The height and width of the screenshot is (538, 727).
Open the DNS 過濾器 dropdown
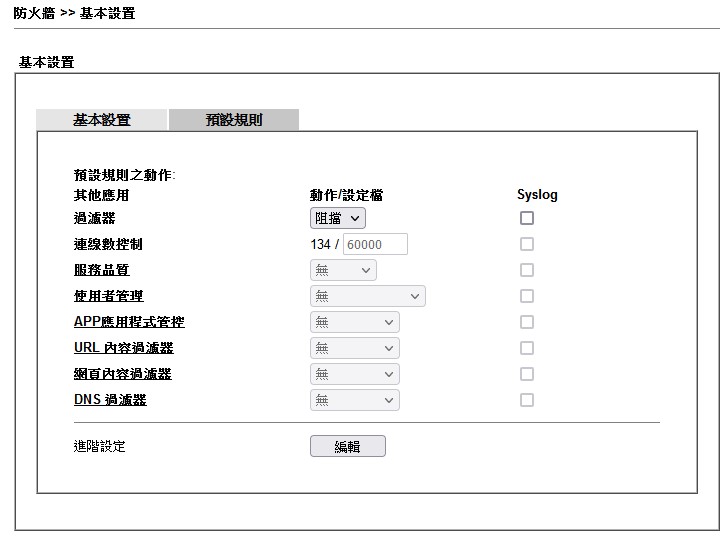[354, 400]
